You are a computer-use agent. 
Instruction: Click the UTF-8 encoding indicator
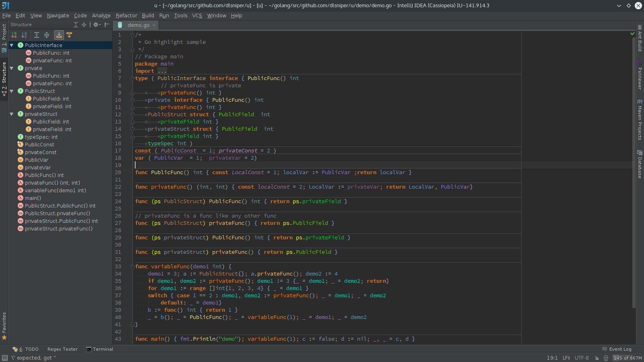pos(582,358)
